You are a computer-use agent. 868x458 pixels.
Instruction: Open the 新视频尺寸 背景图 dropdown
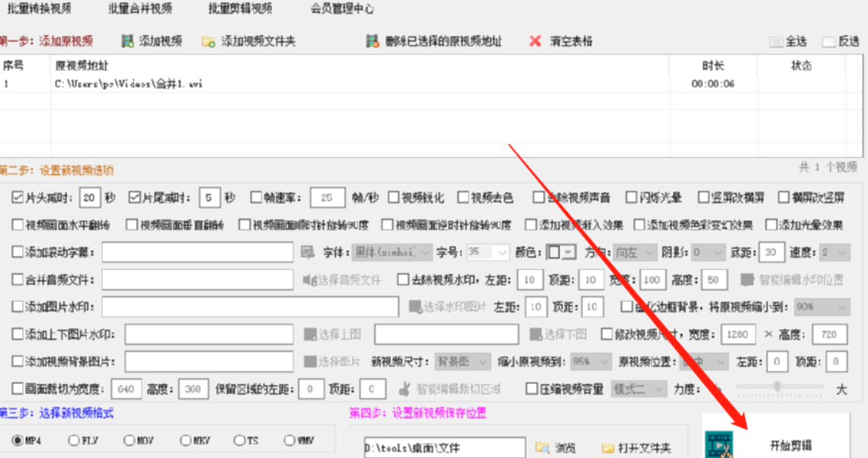tap(463, 362)
